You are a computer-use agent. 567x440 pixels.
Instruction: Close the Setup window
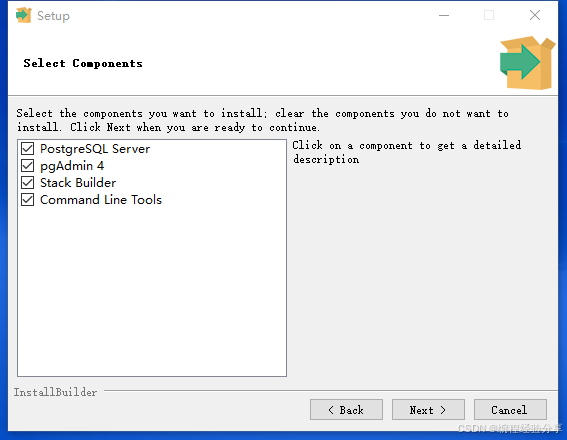point(535,15)
